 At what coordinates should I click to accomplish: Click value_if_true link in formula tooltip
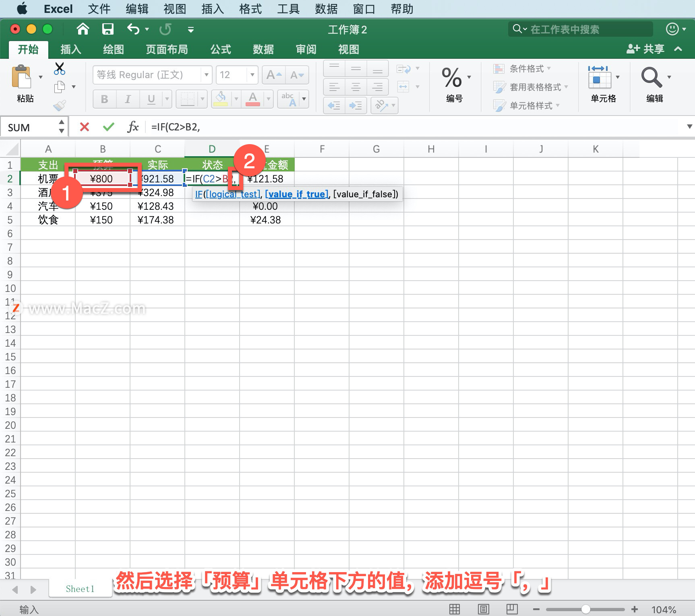point(297,194)
